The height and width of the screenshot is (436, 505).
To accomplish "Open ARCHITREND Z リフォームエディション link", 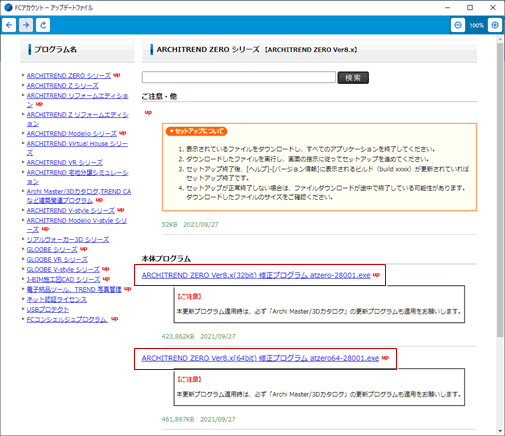I will (77, 119).
